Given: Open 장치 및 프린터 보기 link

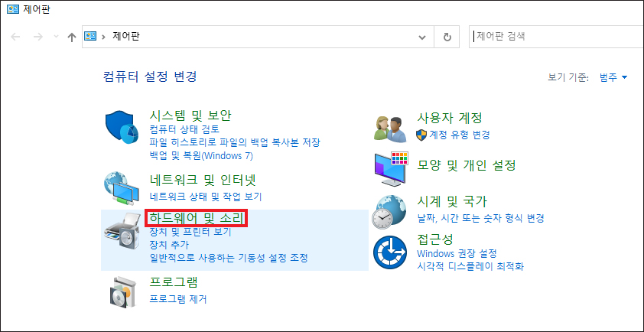Looking at the screenshot, I should click(x=190, y=232).
